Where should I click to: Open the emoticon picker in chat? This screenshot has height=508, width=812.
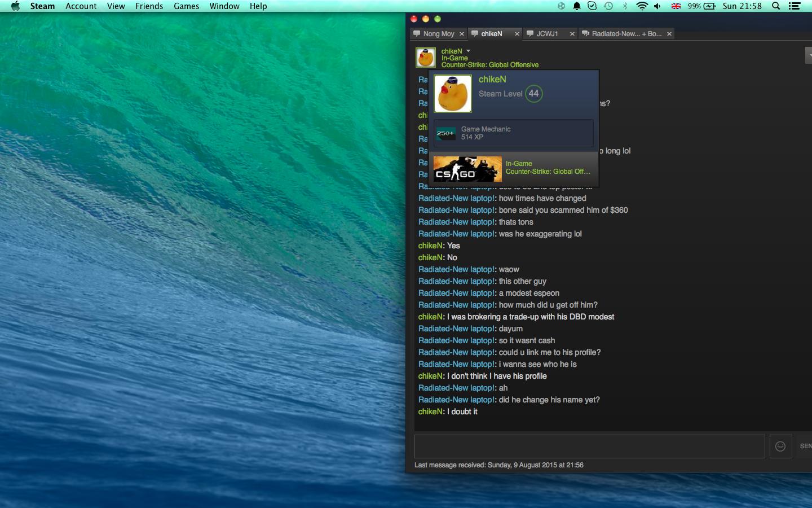(x=780, y=446)
